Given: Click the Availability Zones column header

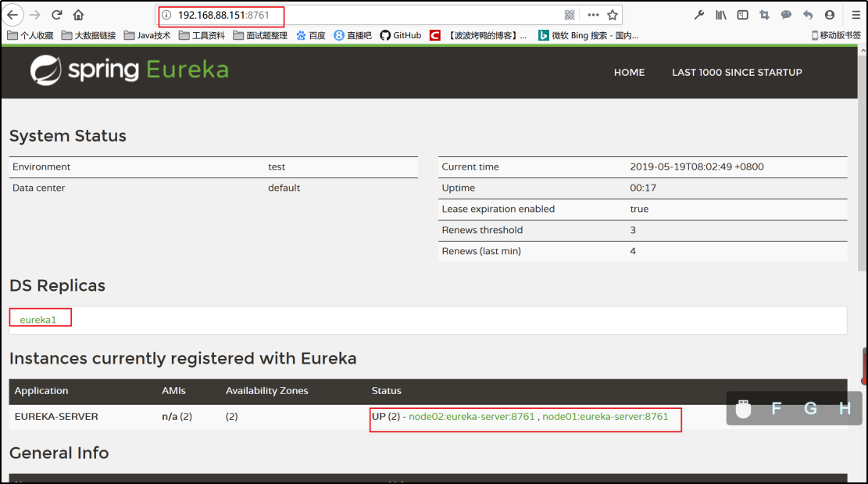Looking at the screenshot, I should click(267, 390).
